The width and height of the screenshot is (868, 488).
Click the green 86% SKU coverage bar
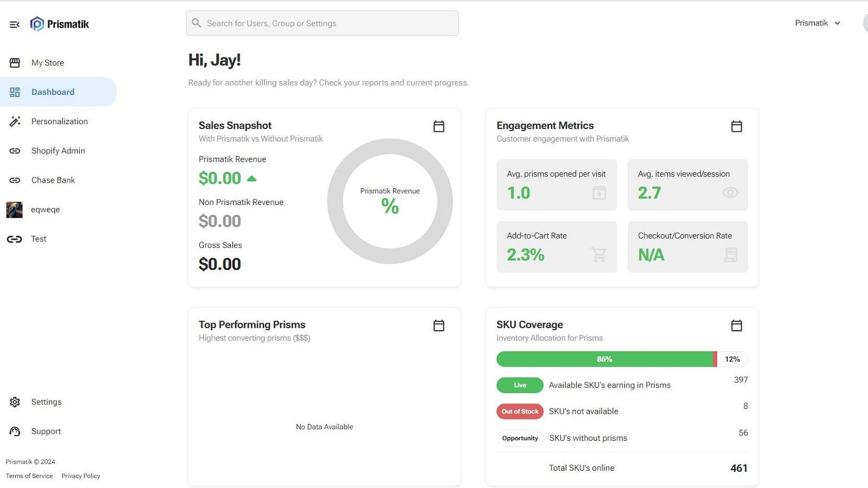click(604, 359)
